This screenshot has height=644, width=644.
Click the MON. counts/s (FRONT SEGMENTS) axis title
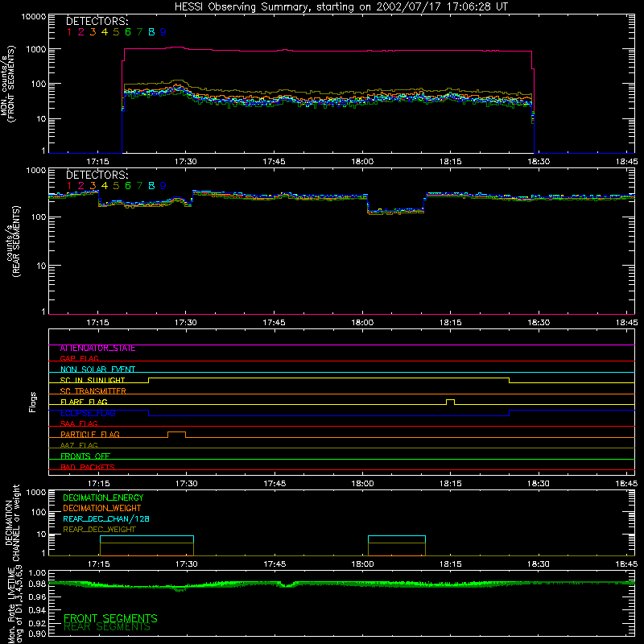pyautogui.click(x=7, y=84)
